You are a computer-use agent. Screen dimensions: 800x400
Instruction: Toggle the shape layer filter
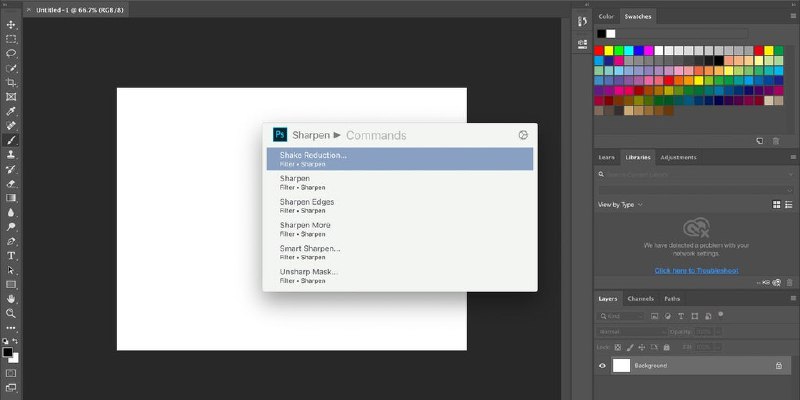[x=694, y=316]
